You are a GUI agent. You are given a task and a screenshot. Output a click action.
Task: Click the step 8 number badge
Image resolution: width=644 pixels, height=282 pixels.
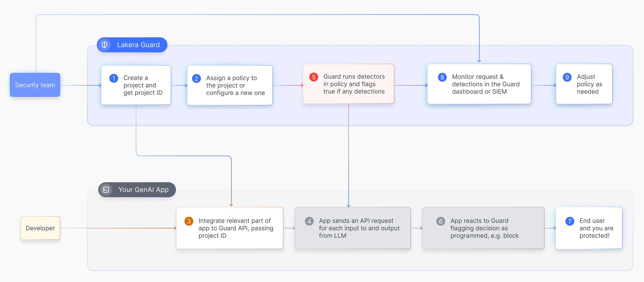pos(442,77)
